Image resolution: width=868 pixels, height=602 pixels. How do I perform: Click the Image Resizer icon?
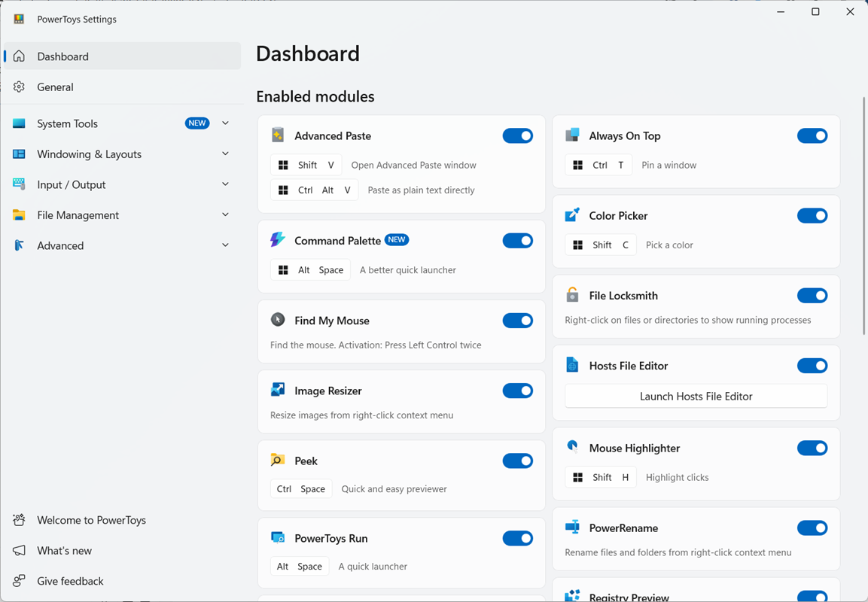tap(278, 390)
